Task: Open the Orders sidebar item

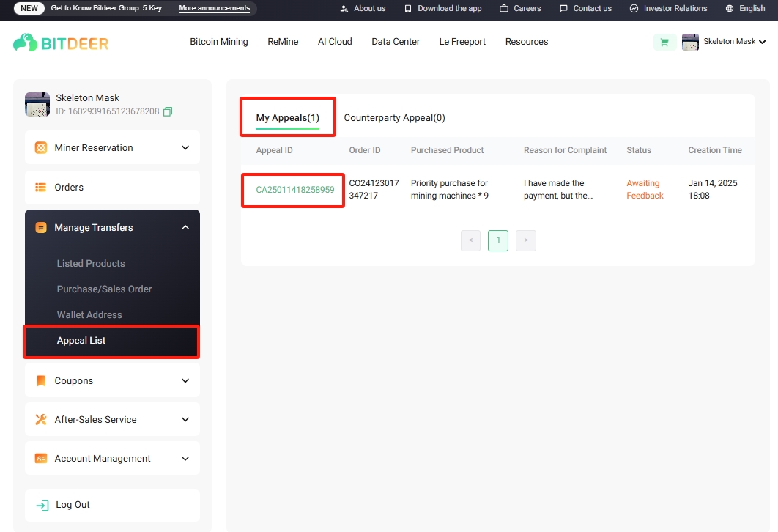Action: pyautogui.click(x=112, y=188)
